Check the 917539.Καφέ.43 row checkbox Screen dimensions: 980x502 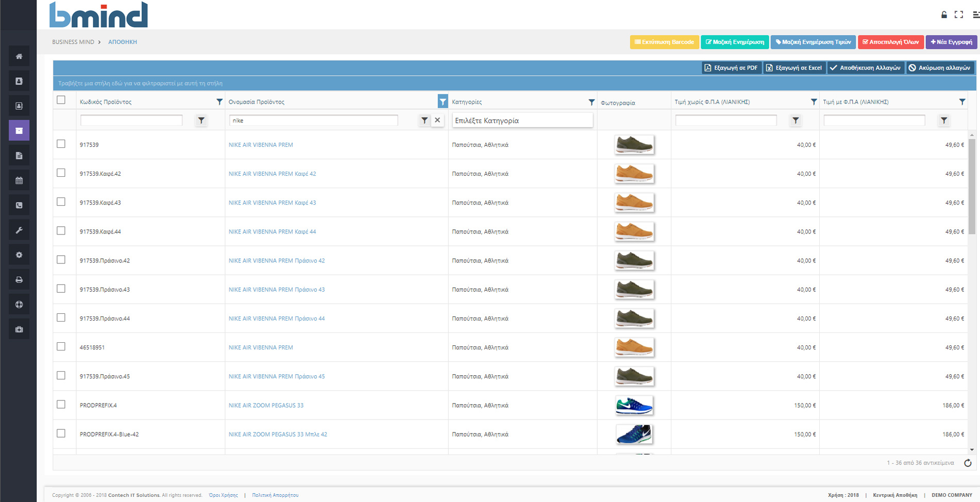click(x=61, y=202)
